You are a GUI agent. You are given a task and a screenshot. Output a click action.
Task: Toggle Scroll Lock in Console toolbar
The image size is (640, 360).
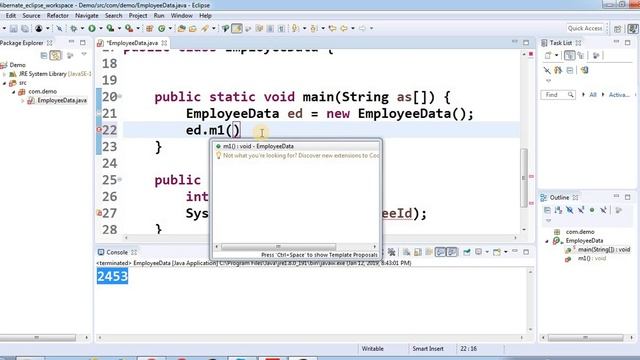[418, 252]
